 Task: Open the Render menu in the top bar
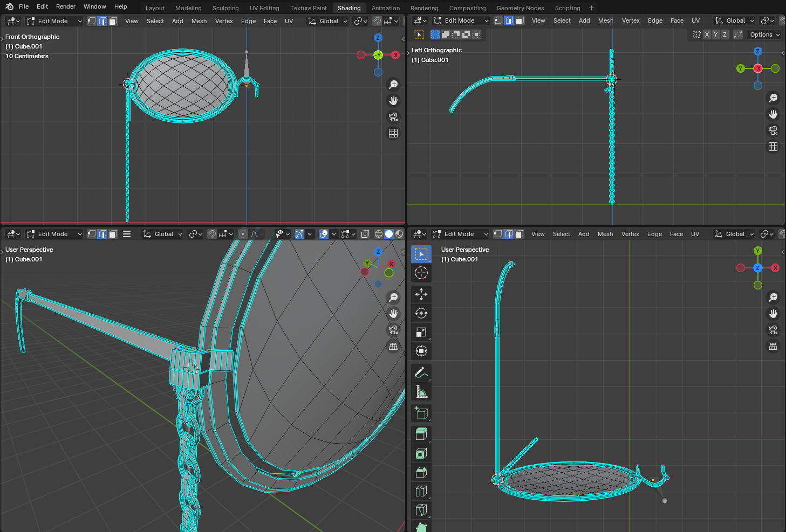[66, 6]
